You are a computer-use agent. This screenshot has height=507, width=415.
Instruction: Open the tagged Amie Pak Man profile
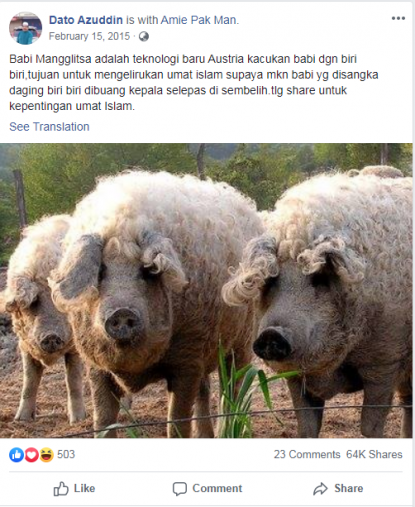[x=199, y=20]
